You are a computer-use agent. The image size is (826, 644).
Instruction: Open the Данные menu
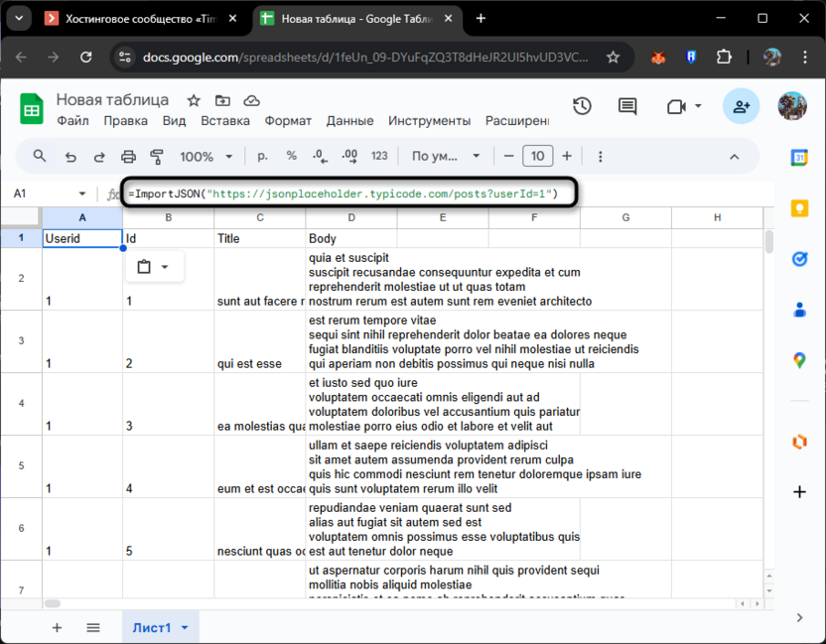click(x=349, y=120)
